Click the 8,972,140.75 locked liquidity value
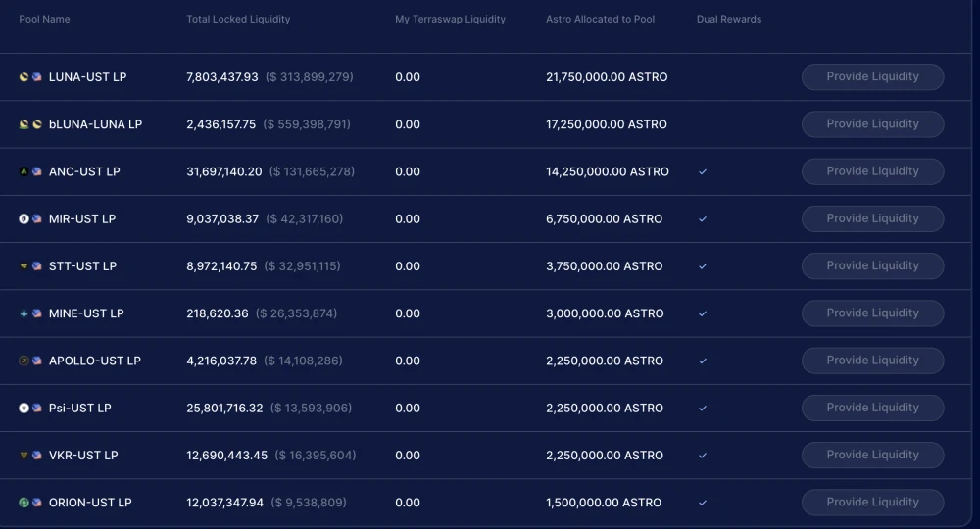Viewport: 980px width, 529px height. coord(221,266)
